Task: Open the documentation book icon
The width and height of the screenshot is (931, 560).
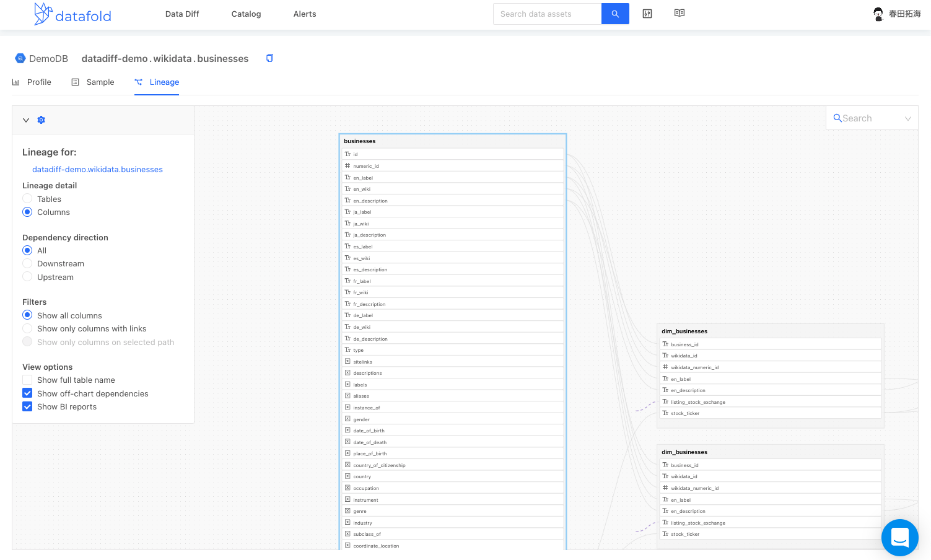Action: tap(680, 13)
